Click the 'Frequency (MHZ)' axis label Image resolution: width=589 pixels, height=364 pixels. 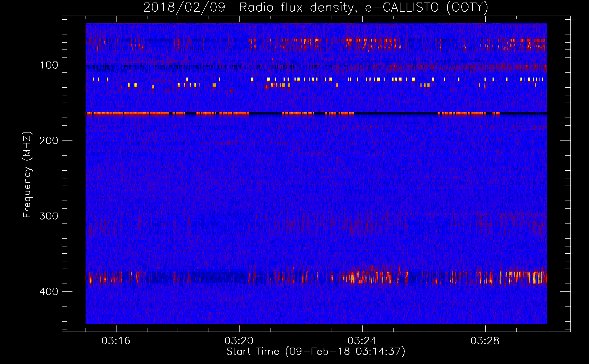(27, 175)
